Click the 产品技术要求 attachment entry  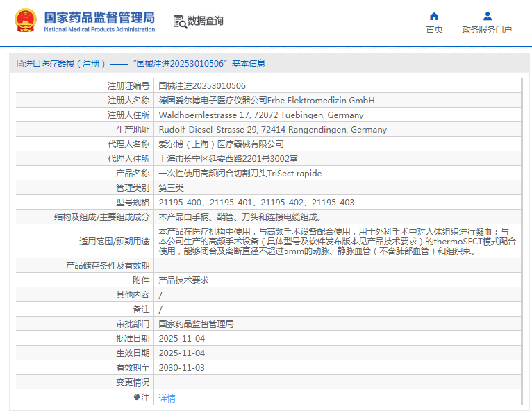click(x=183, y=280)
